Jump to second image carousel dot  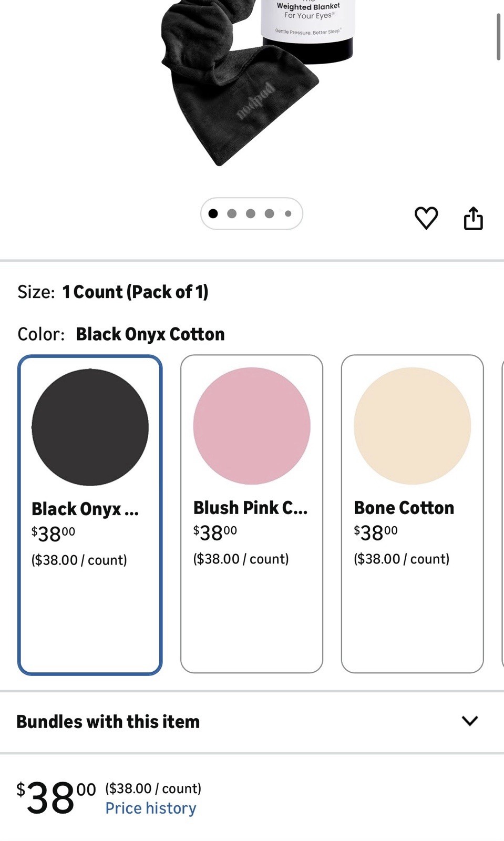(x=232, y=213)
